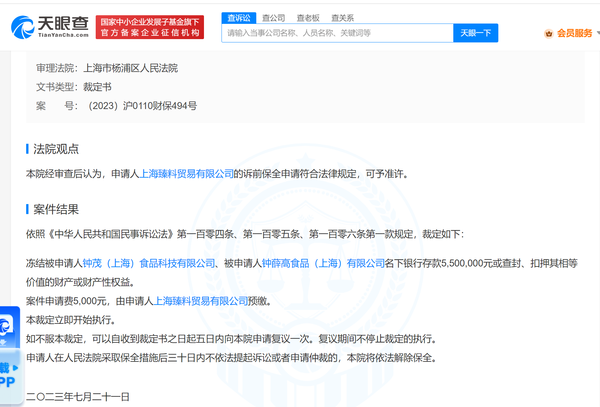Switch to the 查公司 tab
600x407 pixels.
coord(272,16)
